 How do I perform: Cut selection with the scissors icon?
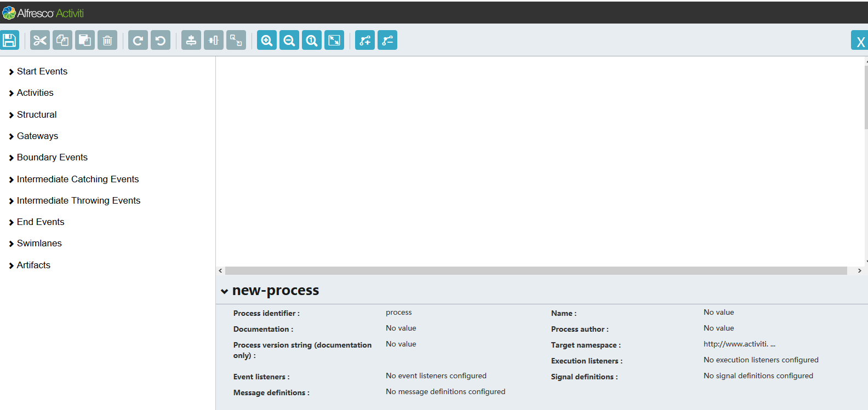(x=40, y=40)
